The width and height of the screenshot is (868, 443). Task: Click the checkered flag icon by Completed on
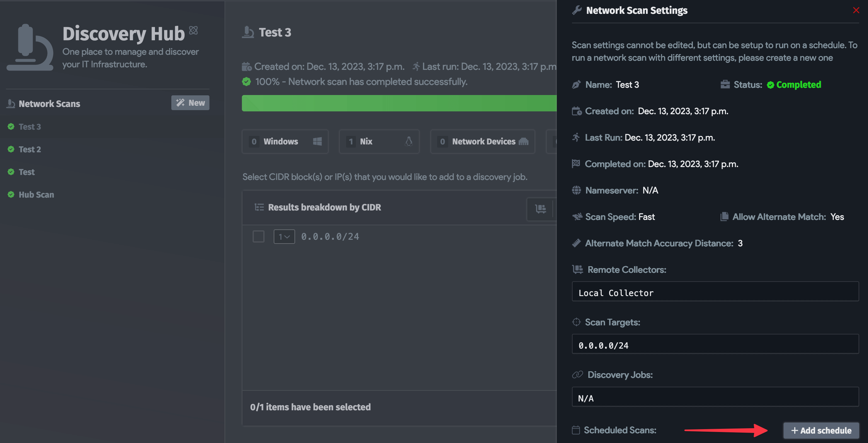[576, 164]
